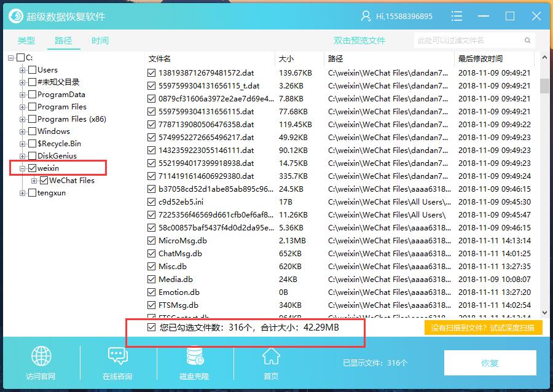Uncheck the MicroMsg.db file checkbox
The image size is (553, 392).
point(151,241)
